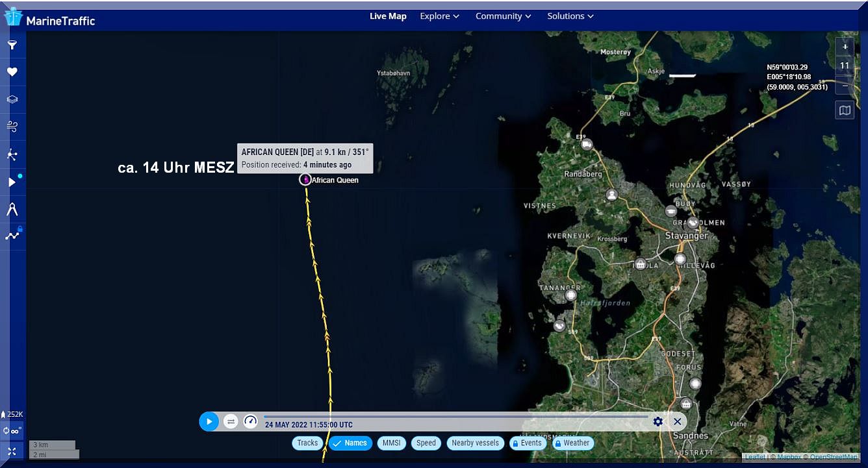Select the distance measuring compass tool

(12, 209)
